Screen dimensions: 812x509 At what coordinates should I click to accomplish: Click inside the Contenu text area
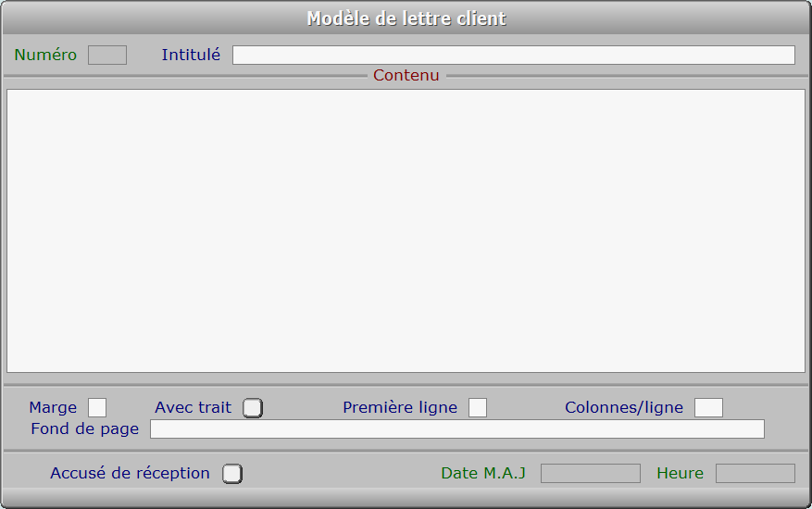coord(406,231)
